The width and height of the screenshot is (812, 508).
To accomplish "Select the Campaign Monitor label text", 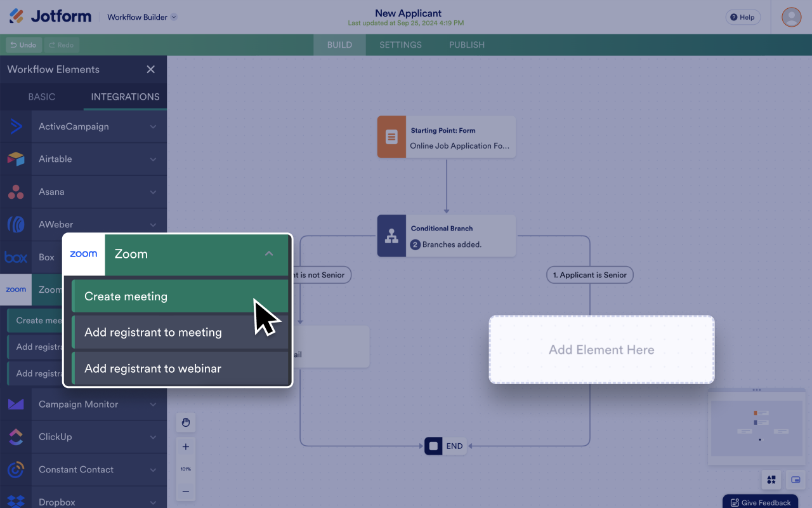I will tap(79, 404).
